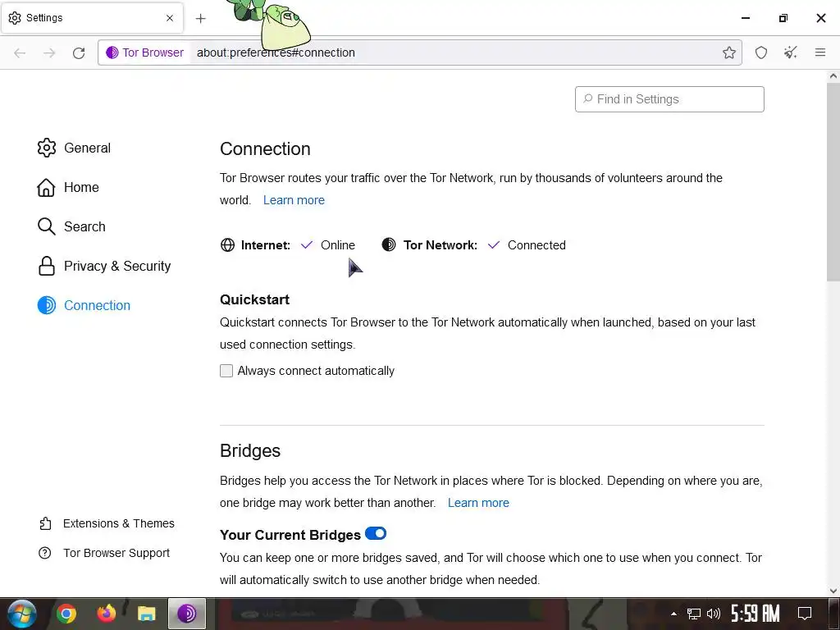
Task: Open General settings category
Action: click(x=74, y=148)
